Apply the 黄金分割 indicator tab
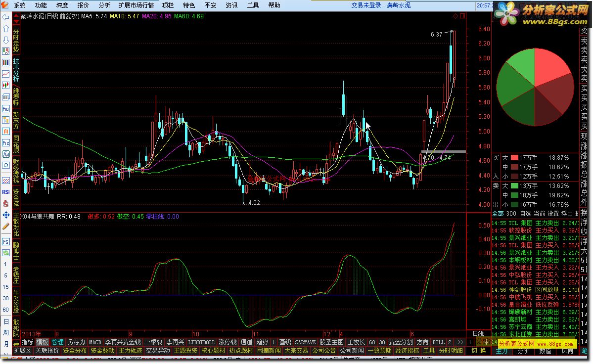593x364 pixels. [401, 342]
